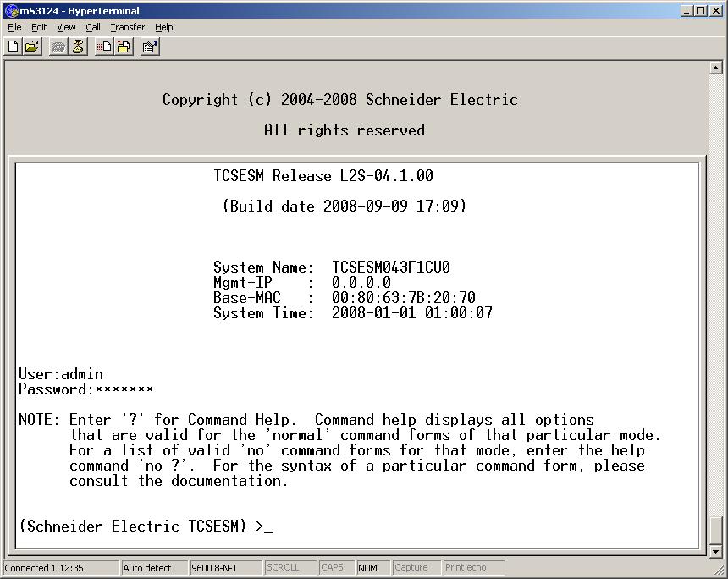Viewport: 728px width, 579px height.
Task: Open the Edit menu
Action: [39, 27]
